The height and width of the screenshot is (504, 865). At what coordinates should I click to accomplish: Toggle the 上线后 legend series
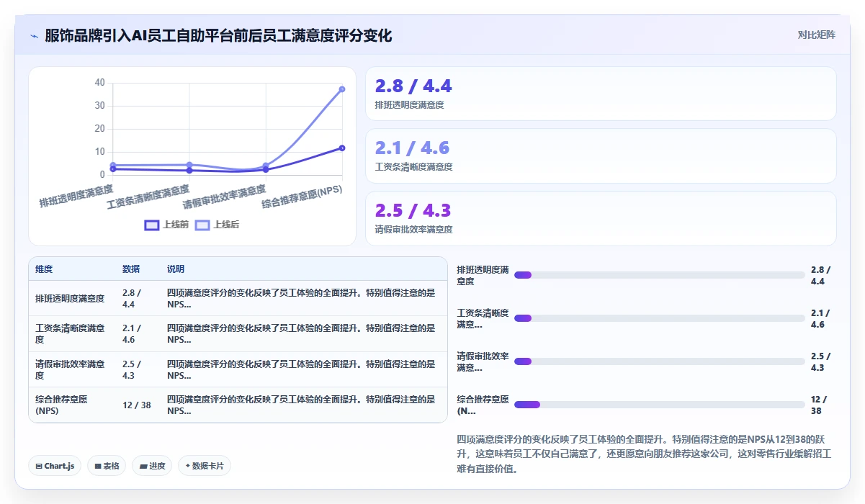tap(217, 225)
